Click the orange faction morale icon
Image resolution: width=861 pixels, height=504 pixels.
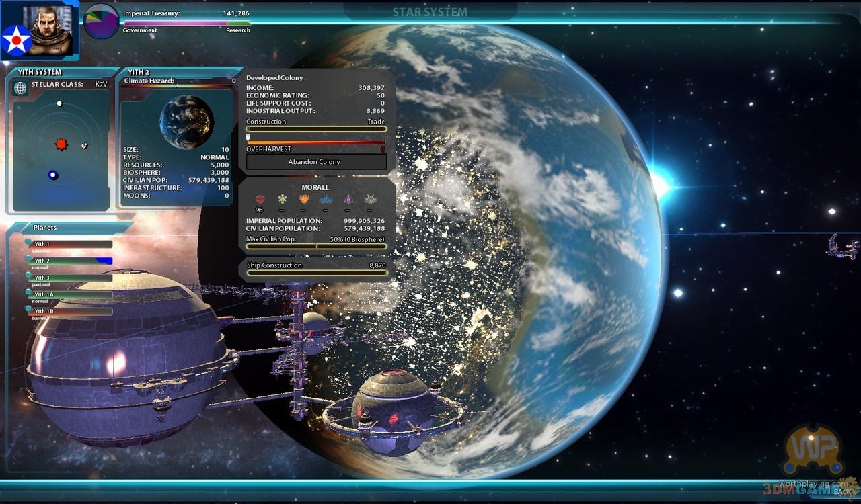(x=304, y=199)
